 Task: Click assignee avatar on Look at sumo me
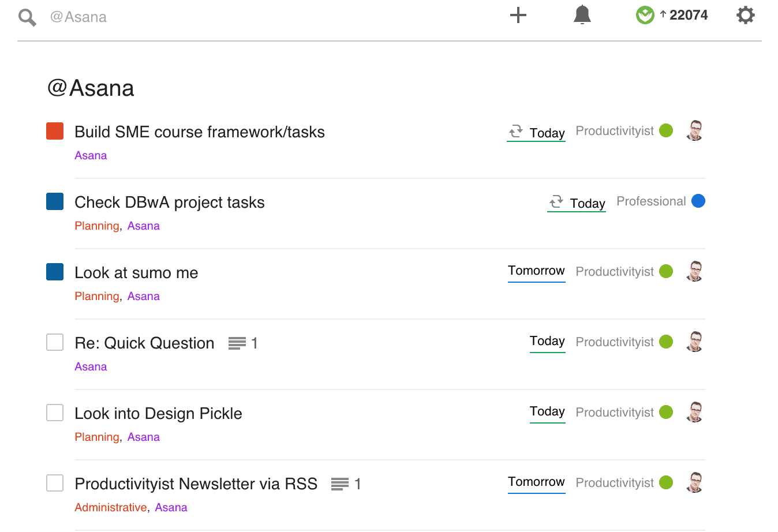(695, 271)
